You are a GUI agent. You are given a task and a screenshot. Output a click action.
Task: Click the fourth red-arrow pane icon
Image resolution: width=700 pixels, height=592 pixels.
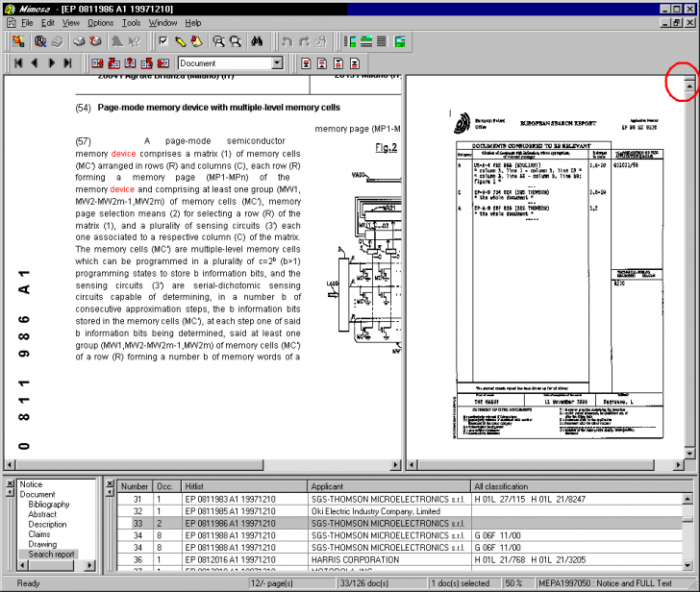146,63
